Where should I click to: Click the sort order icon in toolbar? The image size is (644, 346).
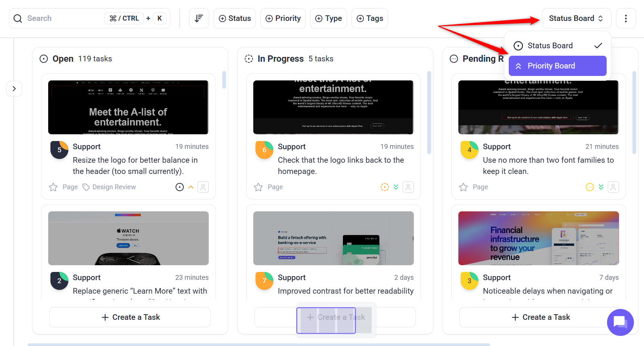tap(199, 18)
